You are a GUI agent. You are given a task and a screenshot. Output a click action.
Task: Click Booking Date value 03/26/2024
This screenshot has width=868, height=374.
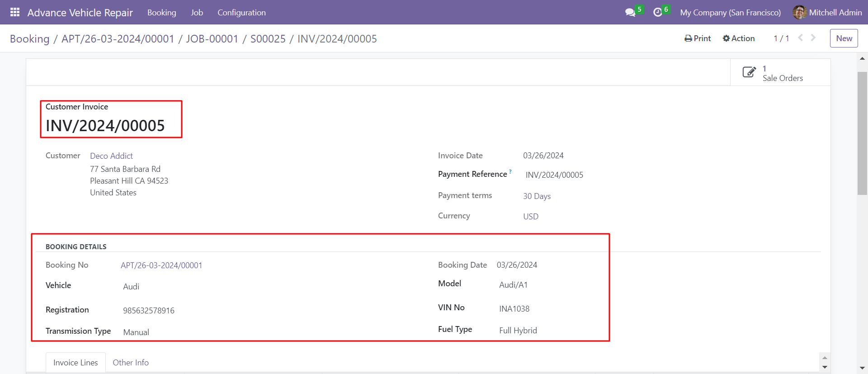pos(517,265)
